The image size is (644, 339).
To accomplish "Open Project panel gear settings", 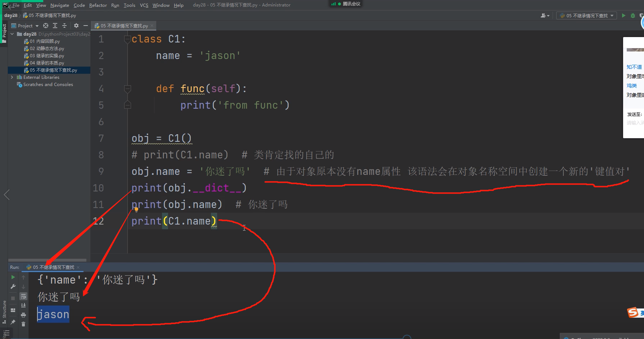I will pos(76,26).
